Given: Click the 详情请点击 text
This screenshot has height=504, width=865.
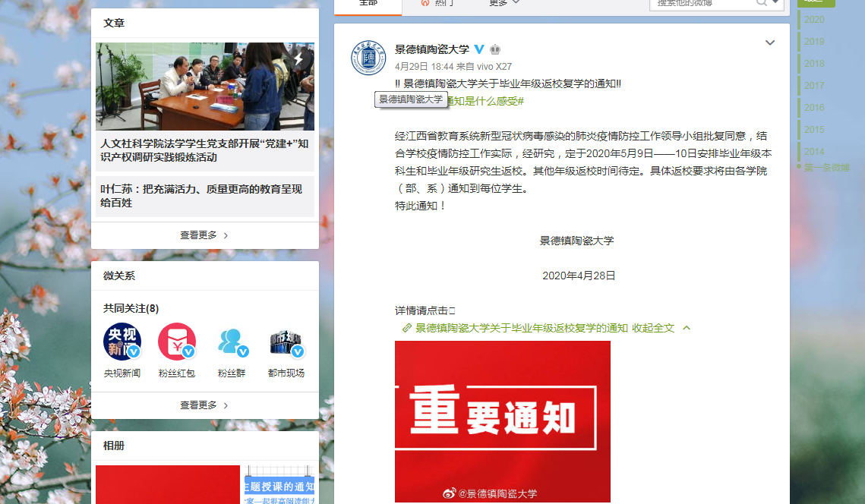Looking at the screenshot, I should [425, 310].
